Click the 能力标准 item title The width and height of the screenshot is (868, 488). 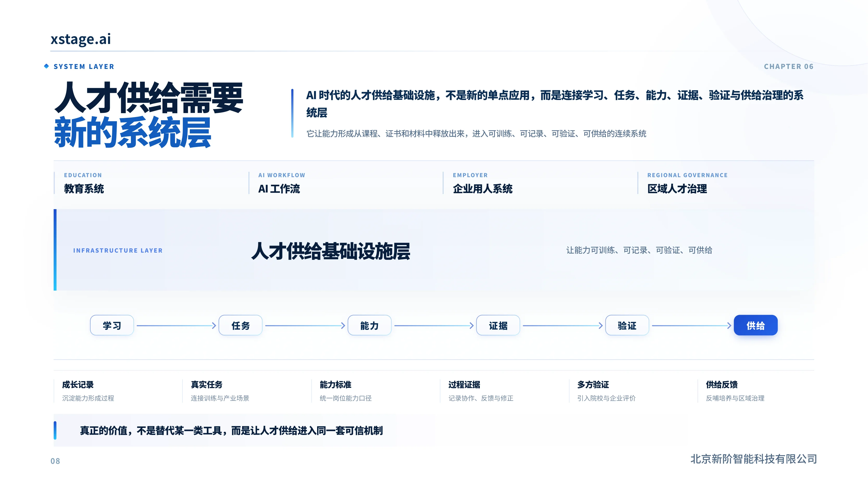coord(336,385)
